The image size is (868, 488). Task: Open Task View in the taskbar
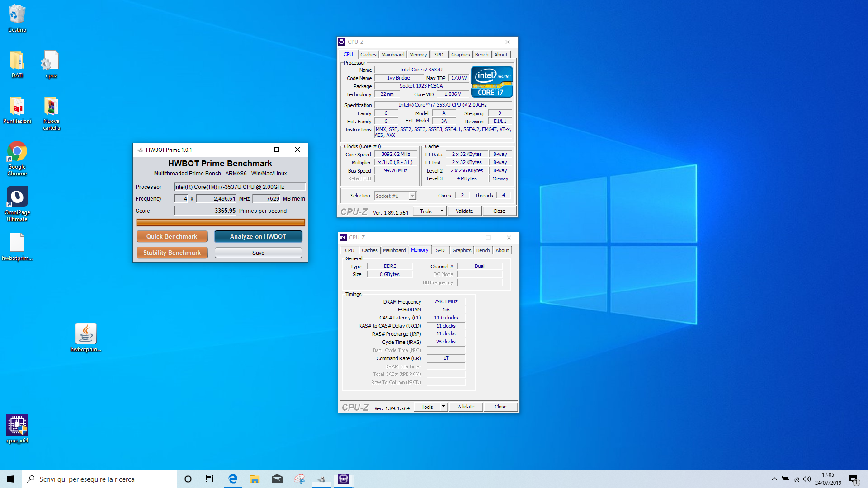click(210, 479)
